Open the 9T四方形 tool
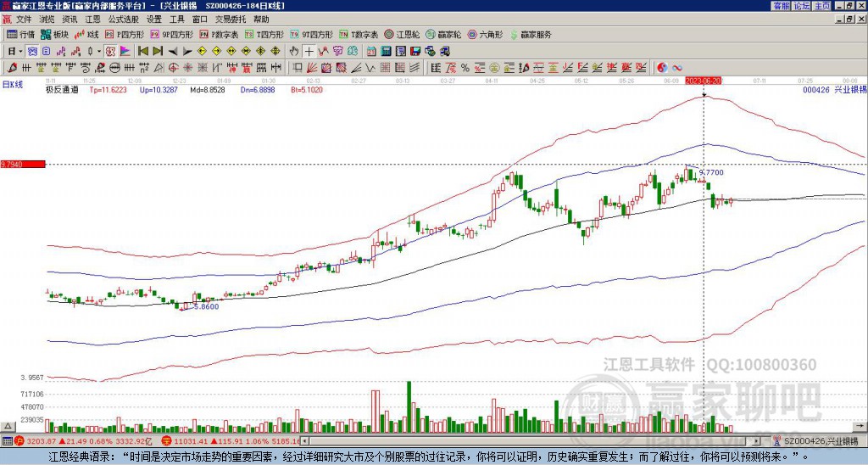868x465 pixels. 312,34
